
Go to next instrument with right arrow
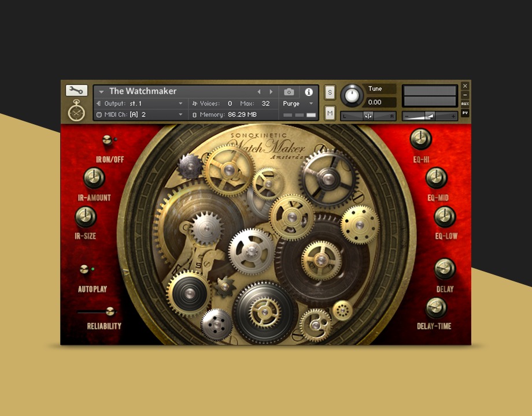271,92
